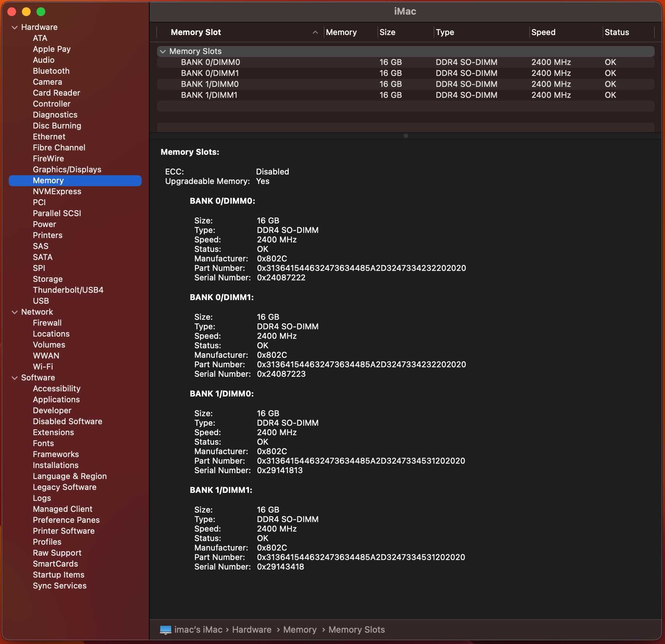This screenshot has height=644, width=665.
Task: Show Storage information
Action: coord(48,279)
